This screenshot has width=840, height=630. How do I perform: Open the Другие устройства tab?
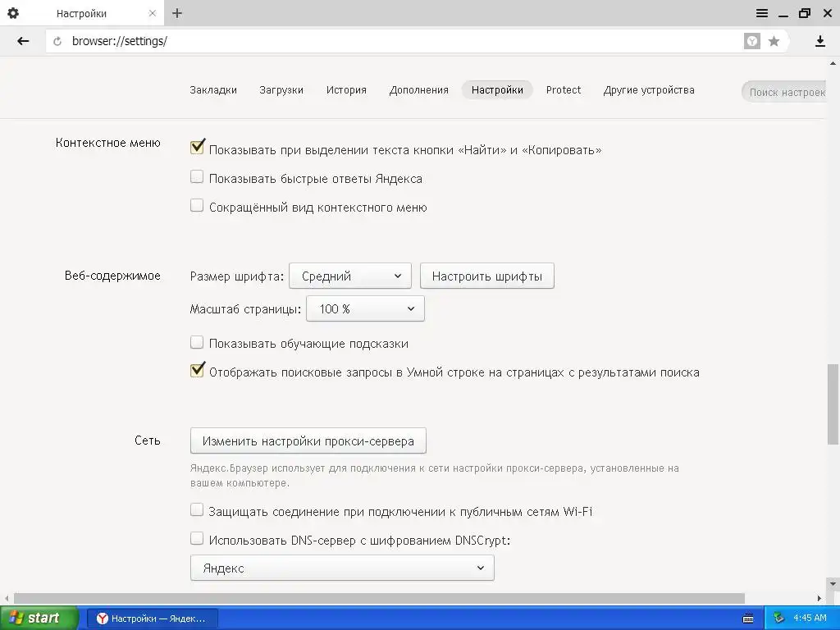(x=649, y=90)
